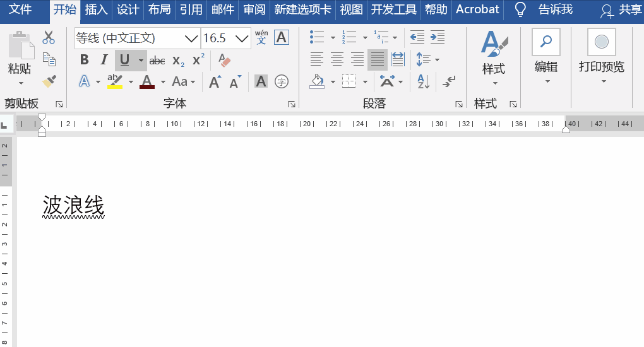Click the Format Painter brush icon
Screen dimensions: 644x347
click(x=49, y=81)
